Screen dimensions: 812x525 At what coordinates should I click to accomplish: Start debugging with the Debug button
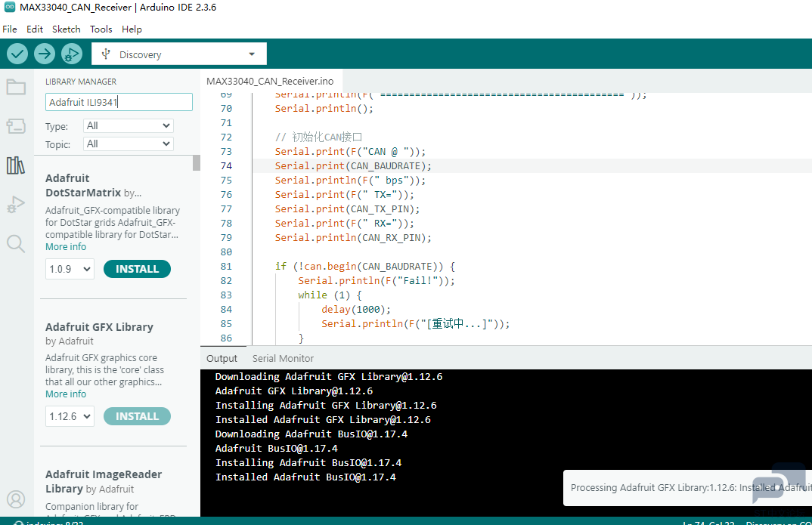click(72, 54)
